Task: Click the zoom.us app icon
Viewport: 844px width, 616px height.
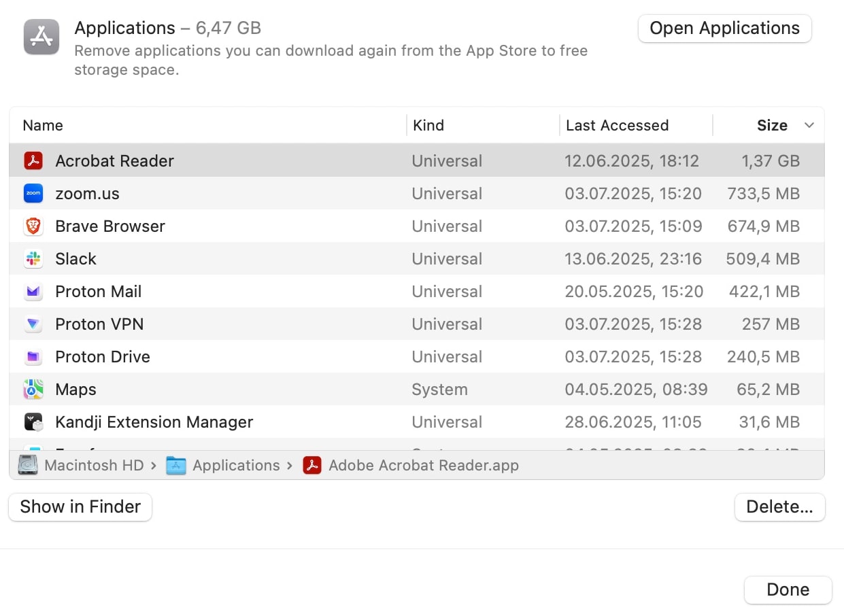Action: click(33, 194)
